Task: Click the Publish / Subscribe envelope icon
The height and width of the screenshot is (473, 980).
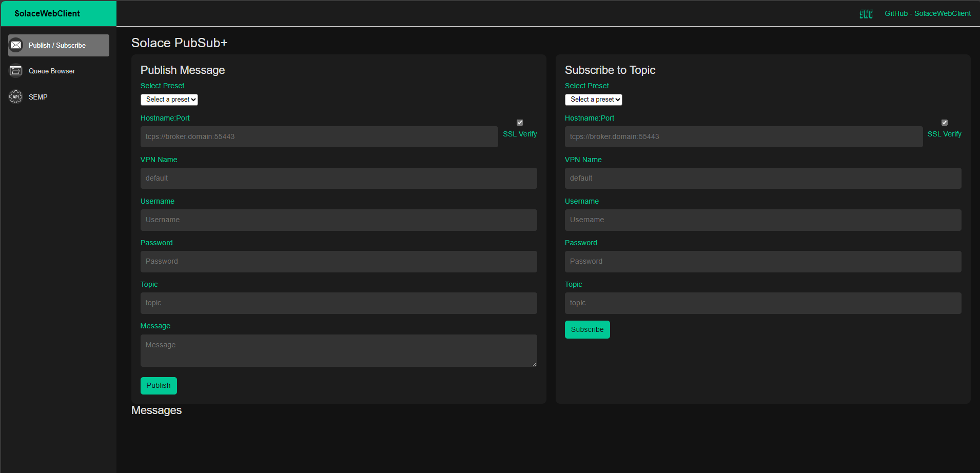Action: (16, 45)
